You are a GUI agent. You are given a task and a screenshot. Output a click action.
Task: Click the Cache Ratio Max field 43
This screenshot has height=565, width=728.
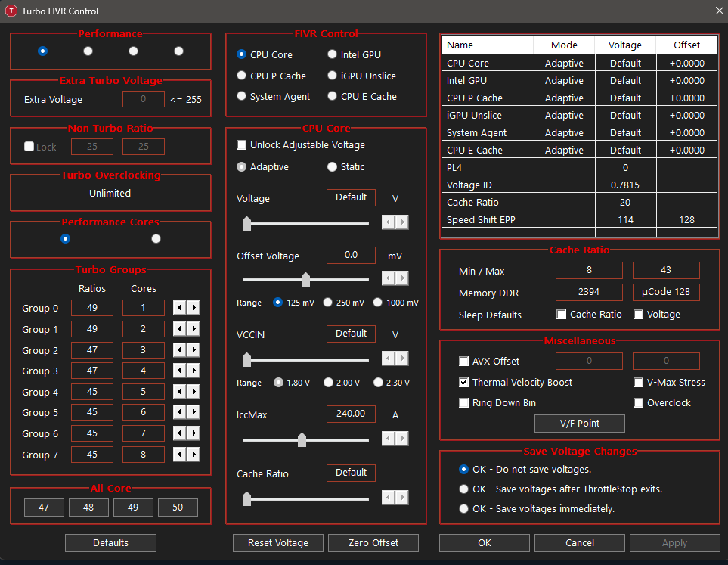pos(666,270)
